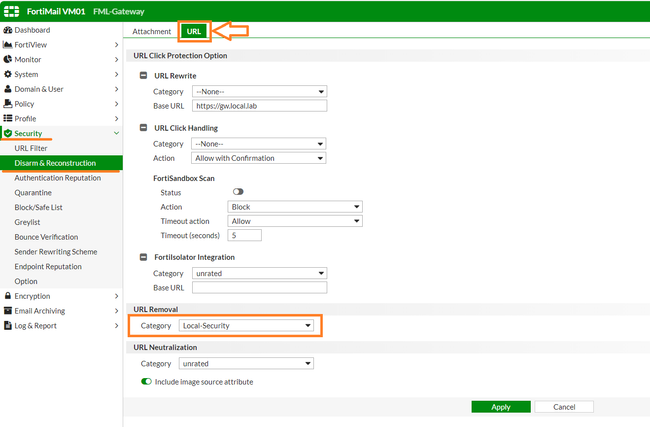
Task: Click the Domain & User icon
Action: 8,89
